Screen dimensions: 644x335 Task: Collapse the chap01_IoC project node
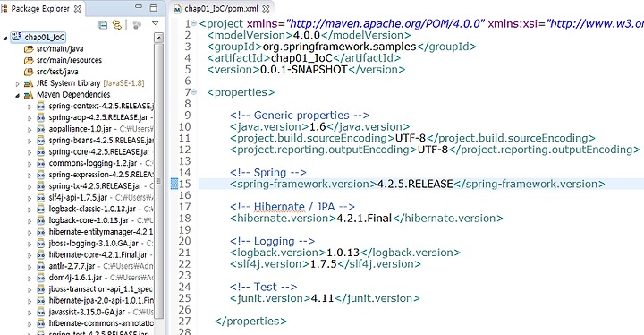point(5,38)
